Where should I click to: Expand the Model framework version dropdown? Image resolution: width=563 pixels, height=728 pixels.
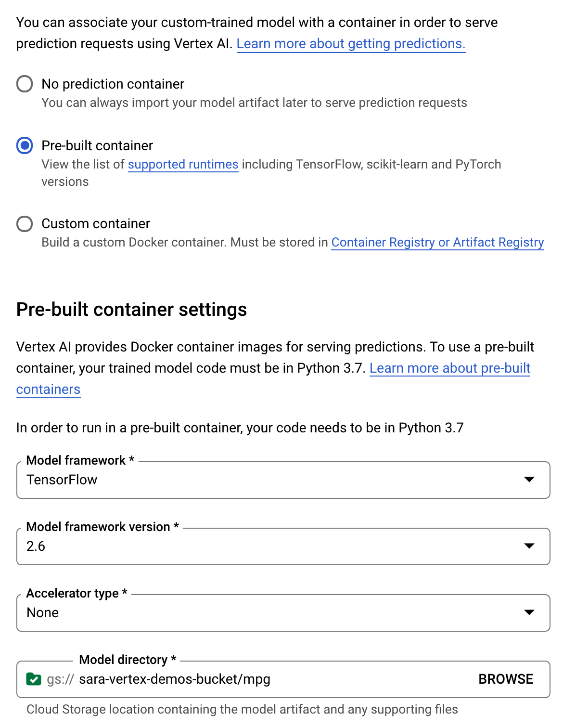click(x=528, y=546)
